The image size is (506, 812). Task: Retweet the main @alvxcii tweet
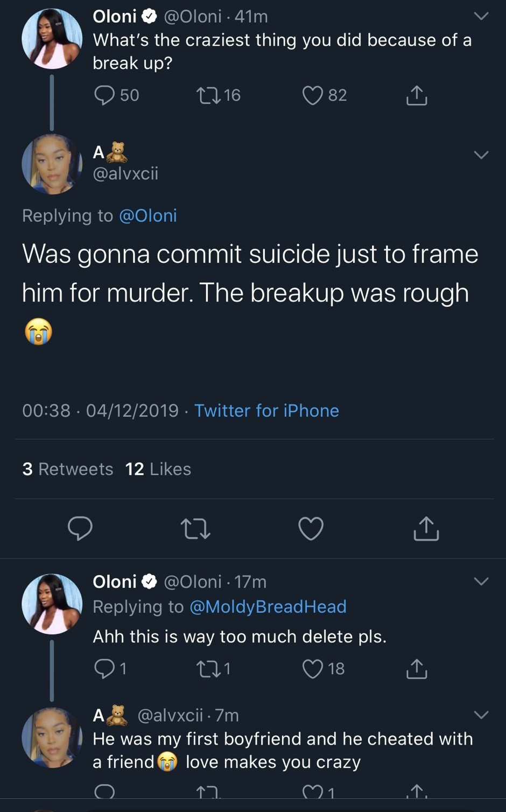pos(195,528)
